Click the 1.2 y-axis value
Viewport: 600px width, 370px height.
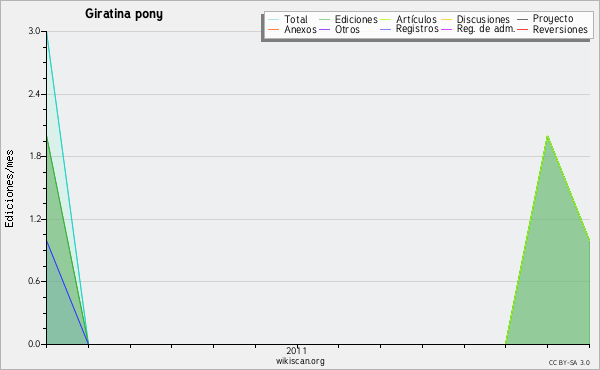[x=34, y=219]
